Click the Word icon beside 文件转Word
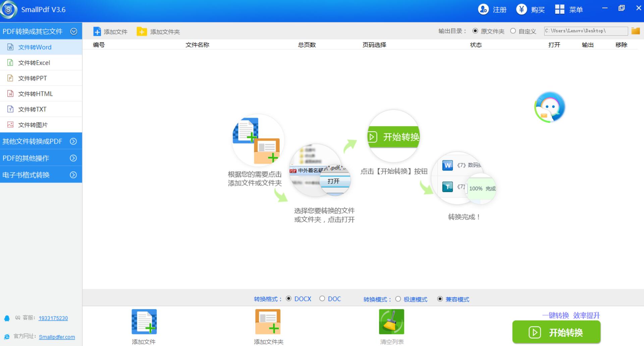Screen dimensions: 644x346 coord(10,47)
